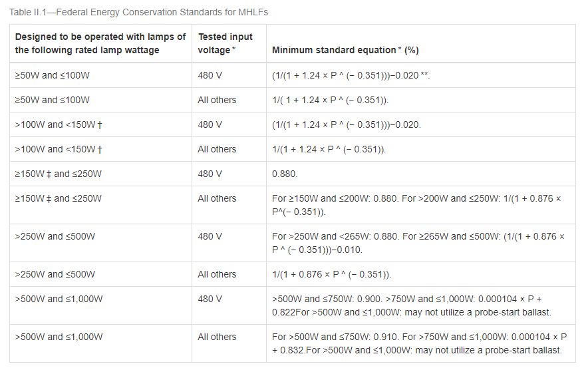Click the cell starting 'For >250W and <265W'

418,243
